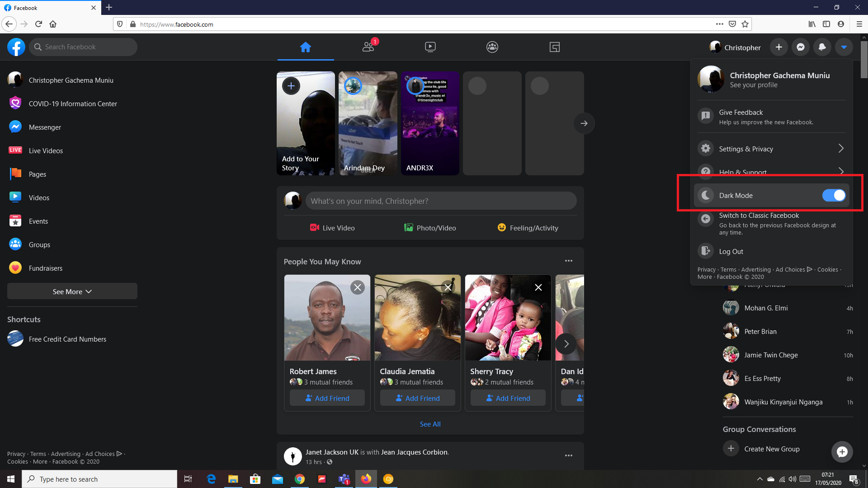Viewport: 868px width, 488px height.
Task: Open the Notifications bell icon
Action: 822,47
